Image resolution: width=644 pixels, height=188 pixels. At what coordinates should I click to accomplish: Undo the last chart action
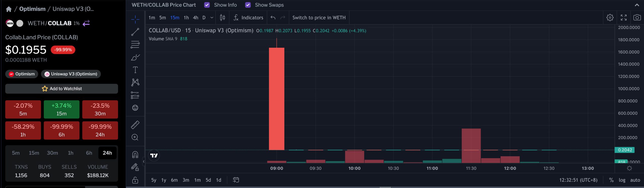273,18
